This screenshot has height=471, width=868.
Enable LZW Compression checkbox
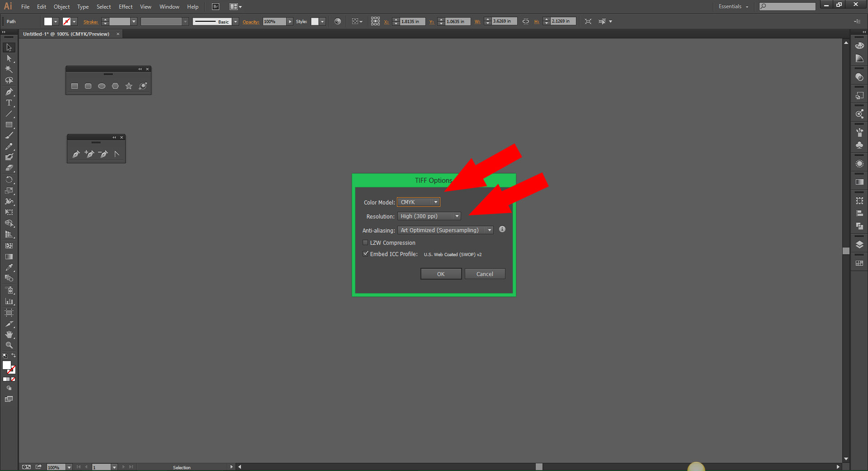(x=365, y=243)
